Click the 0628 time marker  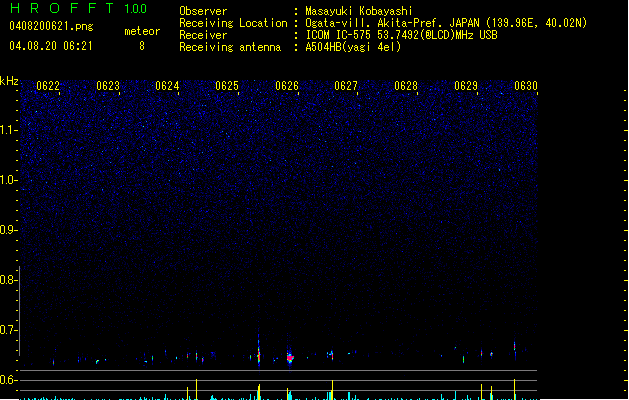(x=406, y=86)
